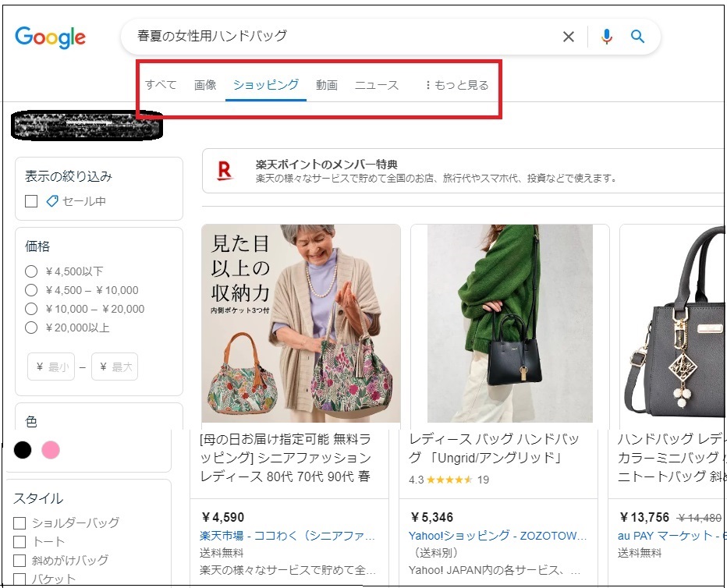Open the ニュース tab
This screenshot has width=727, height=588.
pos(377,85)
